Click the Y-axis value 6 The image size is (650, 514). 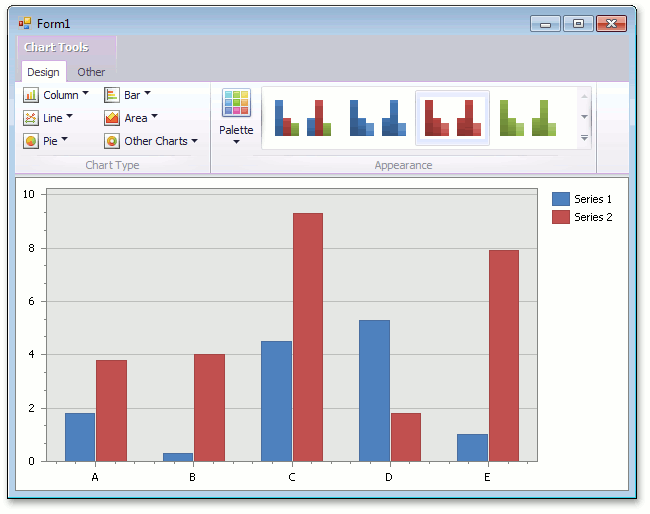(x=32, y=301)
